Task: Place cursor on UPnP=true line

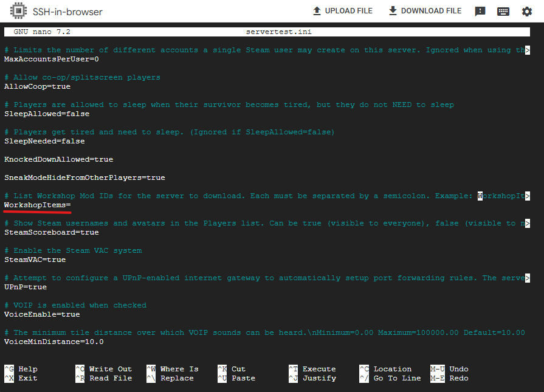Action: 26,287
